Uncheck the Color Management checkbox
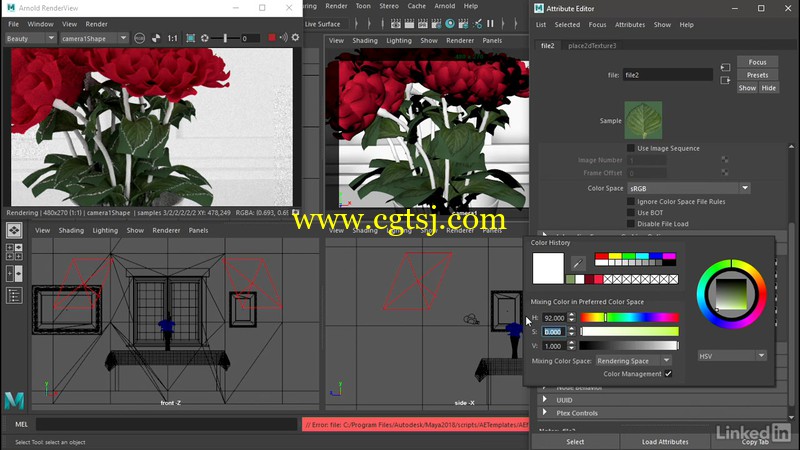This screenshot has height=450, width=800. tap(668, 374)
